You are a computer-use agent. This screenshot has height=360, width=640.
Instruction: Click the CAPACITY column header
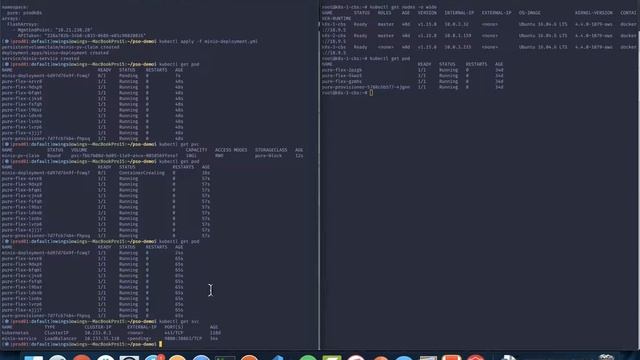(196, 150)
